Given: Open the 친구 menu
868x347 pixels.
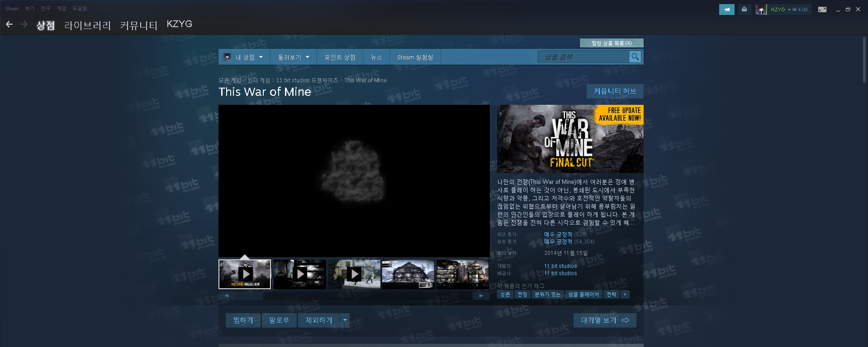Looking at the screenshot, I should 46,9.
